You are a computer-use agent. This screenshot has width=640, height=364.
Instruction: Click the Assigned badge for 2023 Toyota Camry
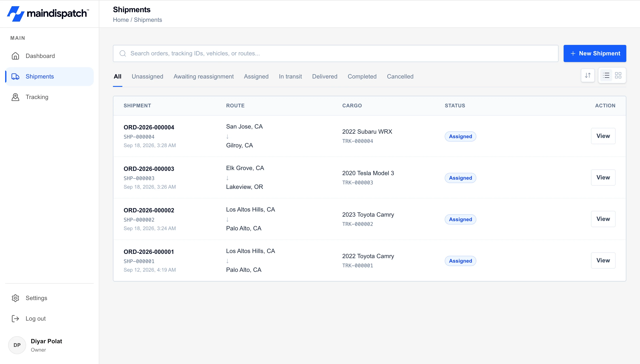[461, 219]
